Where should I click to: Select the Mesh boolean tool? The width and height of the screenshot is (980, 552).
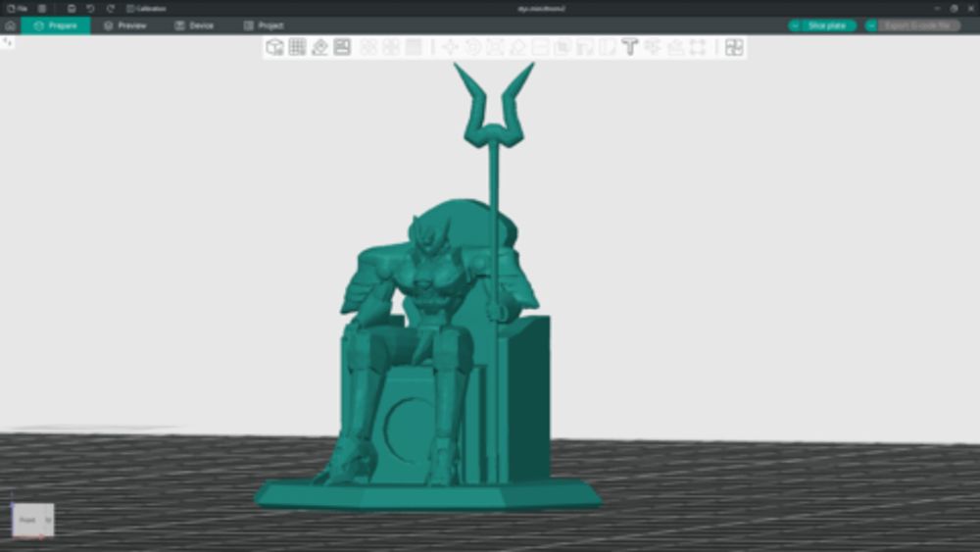(x=563, y=47)
